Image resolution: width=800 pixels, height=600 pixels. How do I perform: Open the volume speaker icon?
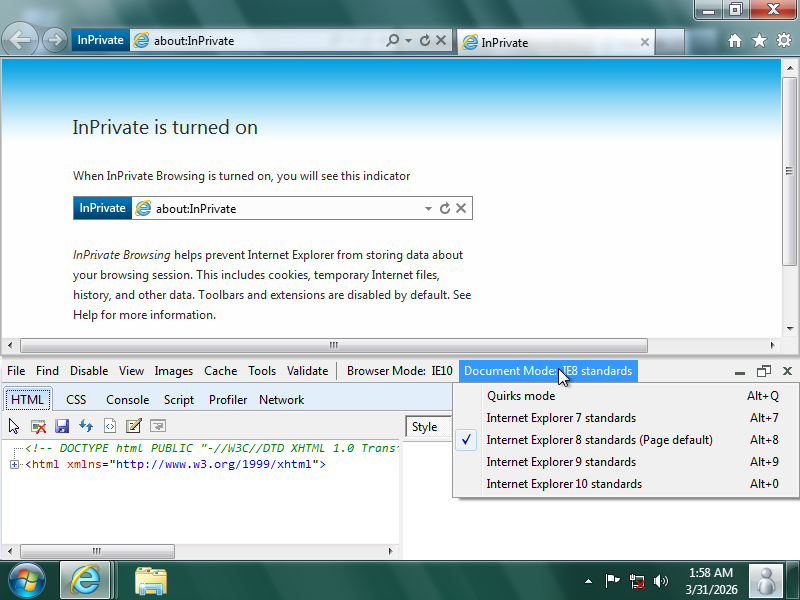661,581
